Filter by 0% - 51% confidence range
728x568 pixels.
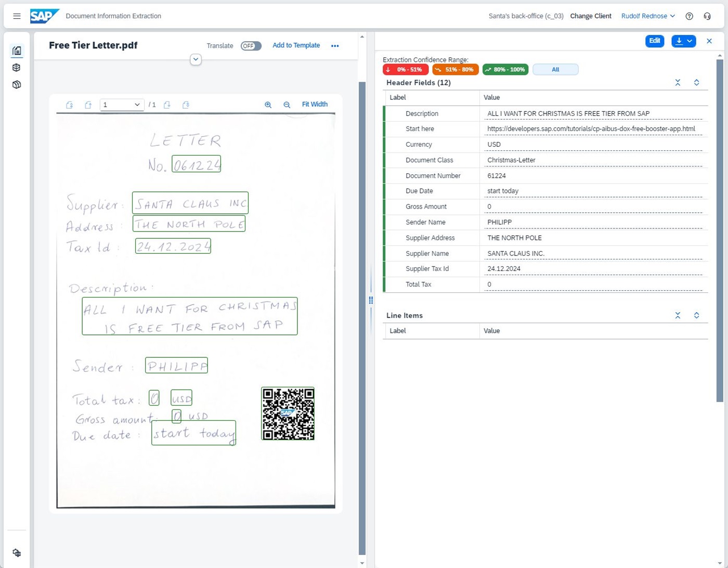tap(406, 69)
